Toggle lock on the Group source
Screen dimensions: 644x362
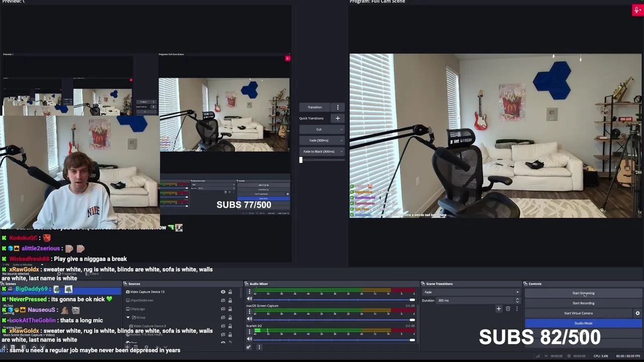230,317
